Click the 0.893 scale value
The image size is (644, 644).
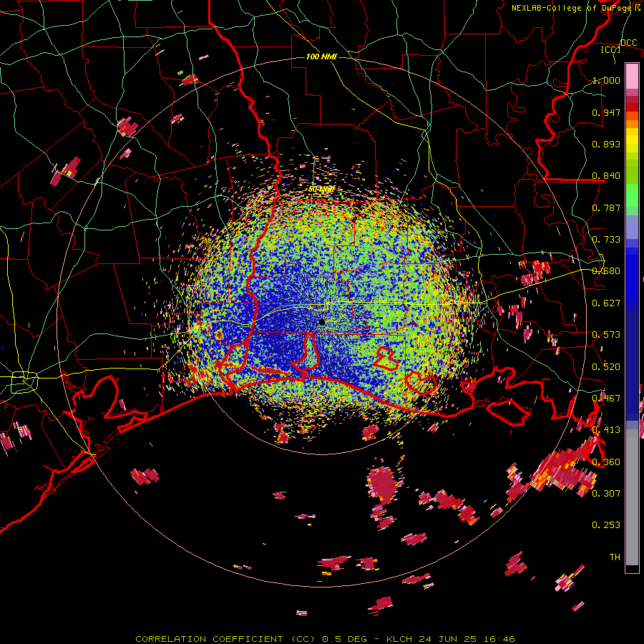[x=606, y=144]
